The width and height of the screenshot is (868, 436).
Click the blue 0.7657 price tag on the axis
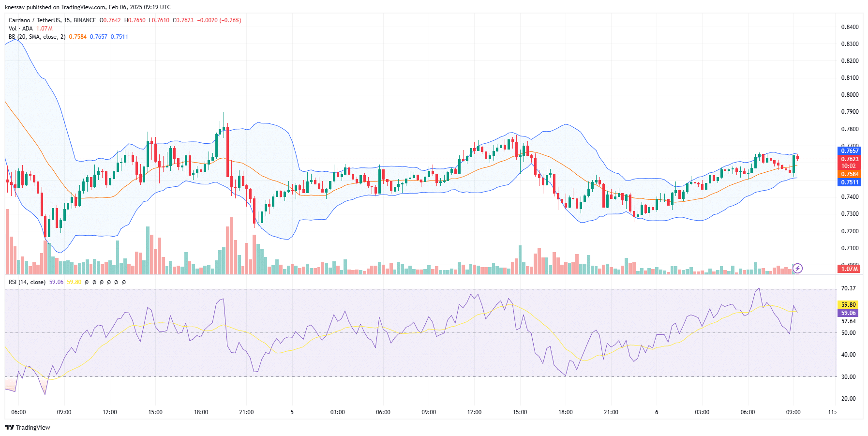(x=849, y=151)
